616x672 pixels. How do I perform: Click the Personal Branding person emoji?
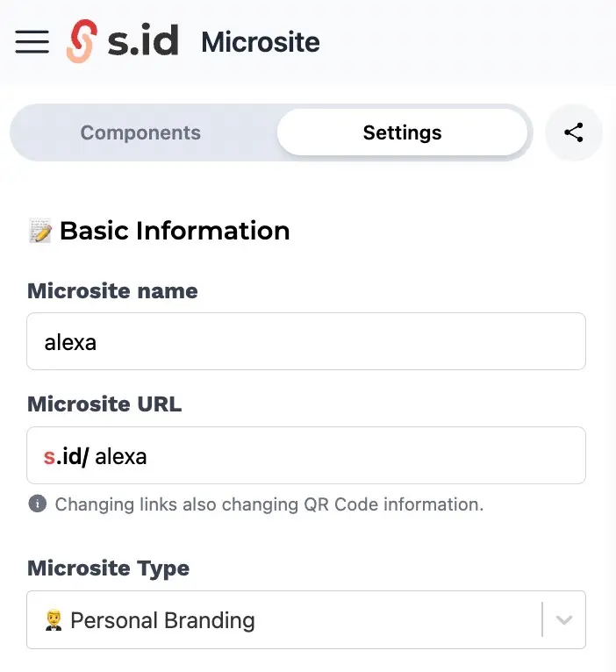coord(54,620)
